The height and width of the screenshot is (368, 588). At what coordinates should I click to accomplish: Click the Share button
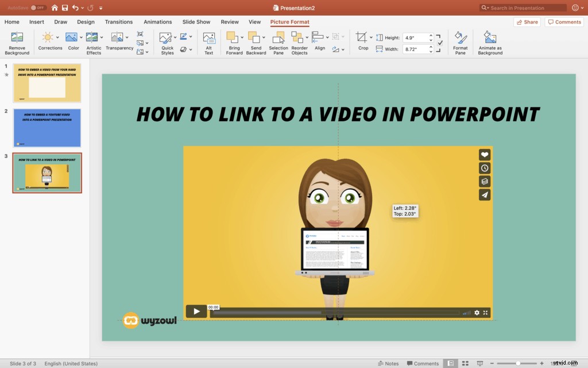click(x=527, y=21)
